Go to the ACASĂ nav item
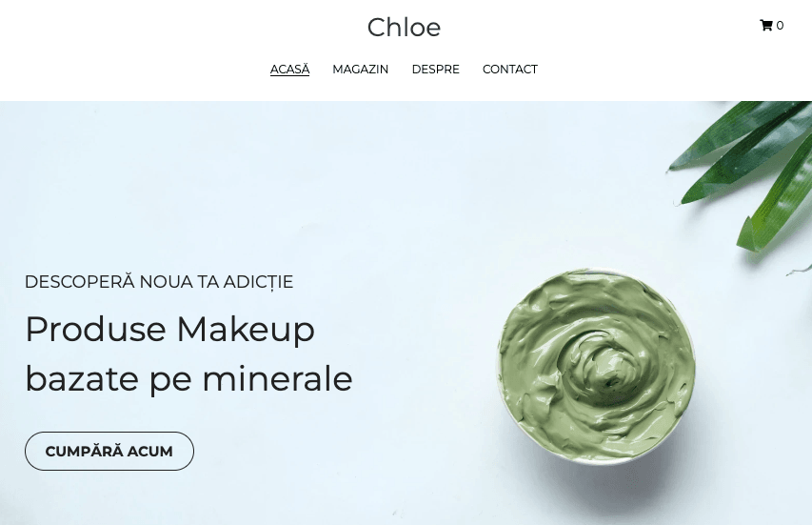Screen dimensions: 812x525 290,70
